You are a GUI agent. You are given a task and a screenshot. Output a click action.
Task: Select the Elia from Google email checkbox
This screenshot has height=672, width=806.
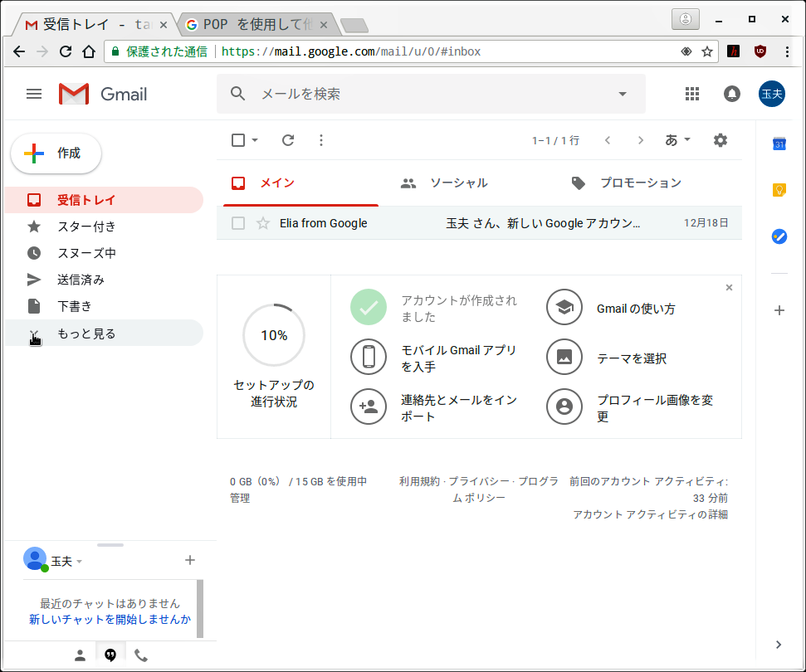pos(238,223)
